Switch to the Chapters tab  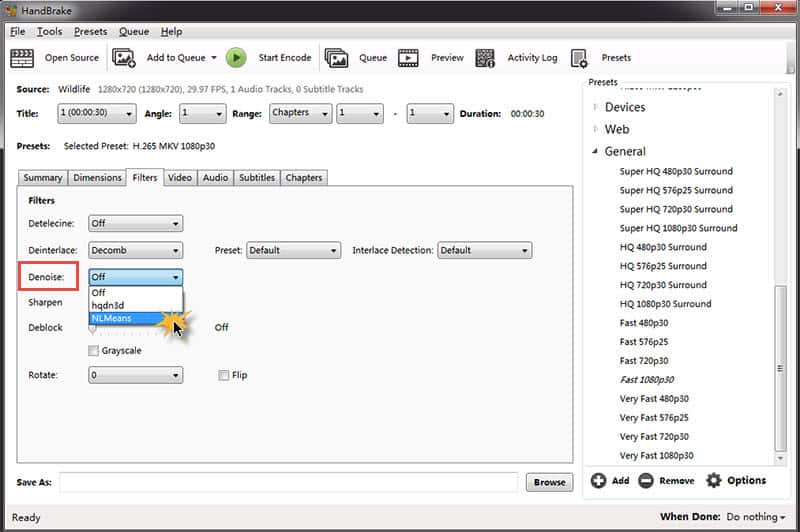click(304, 178)
